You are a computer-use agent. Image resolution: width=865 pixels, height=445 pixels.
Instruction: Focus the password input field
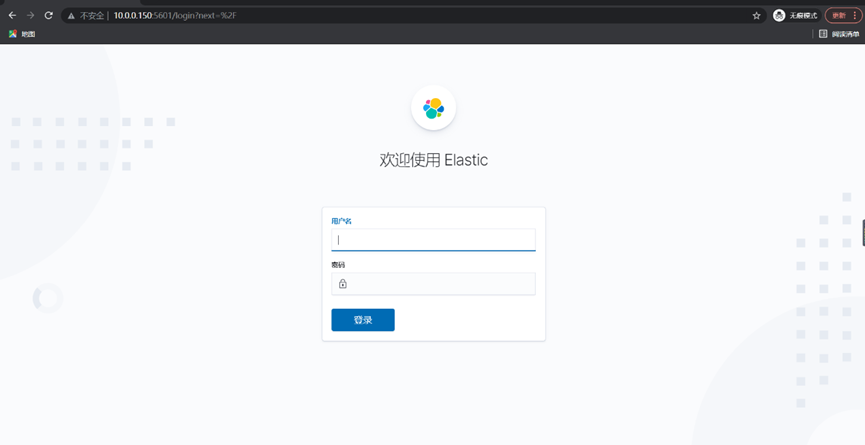click(x=434, y=284)
